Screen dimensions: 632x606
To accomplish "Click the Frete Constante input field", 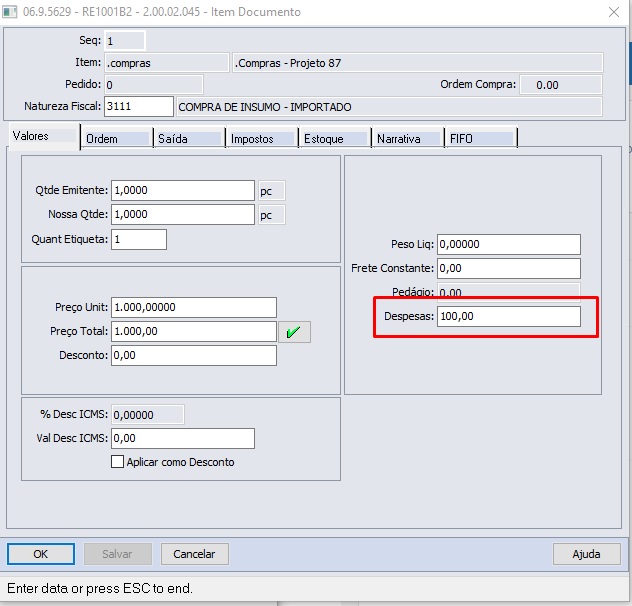I will point(509,269).
